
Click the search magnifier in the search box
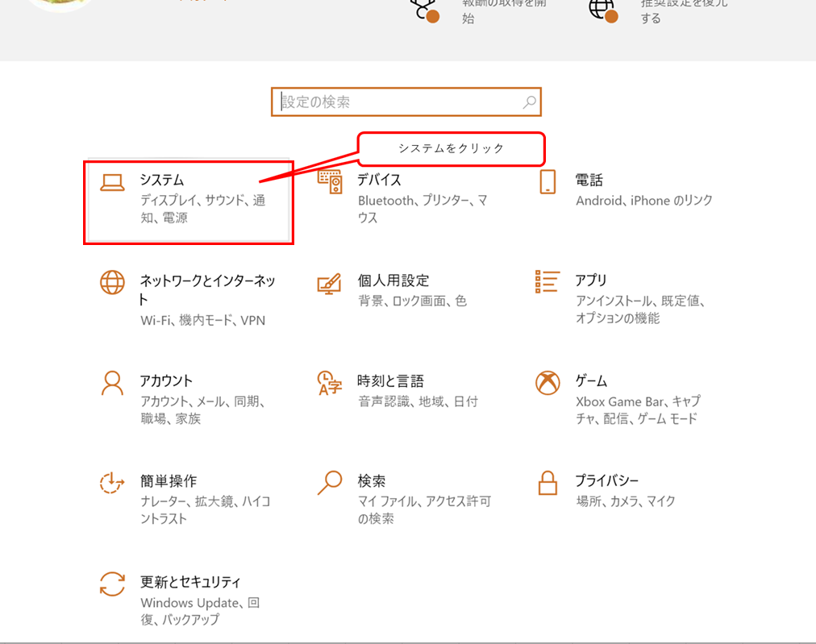pyautogui.click(x=529, y=102)
